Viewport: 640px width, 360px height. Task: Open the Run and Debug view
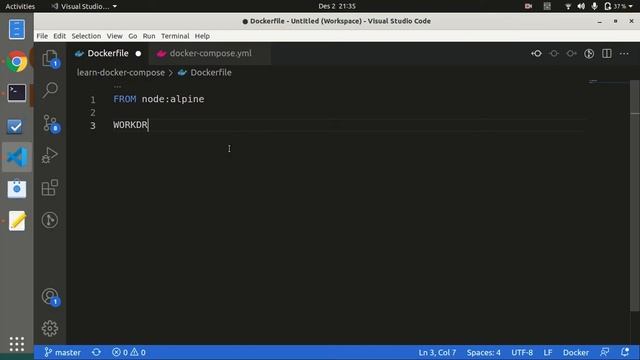50,155
